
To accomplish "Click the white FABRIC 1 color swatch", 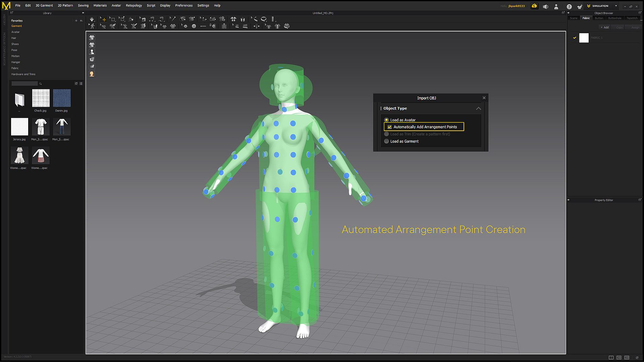I will [x=584, y=38].
